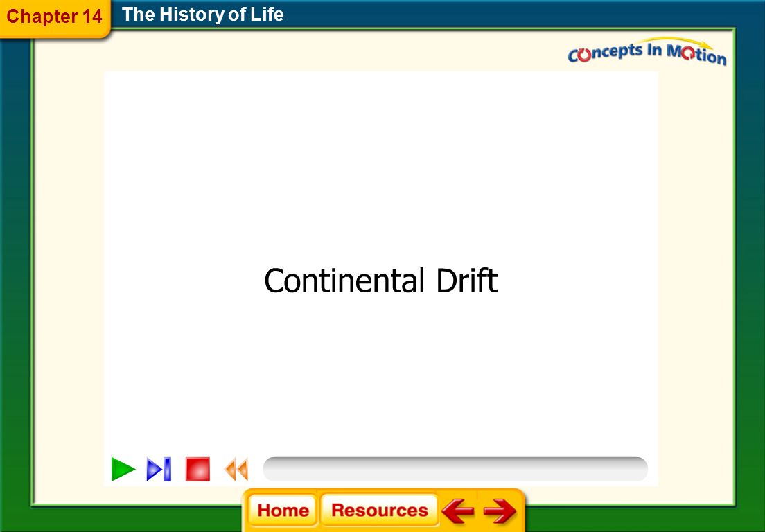This screenshot has width=765, height=532.
Task: Click the Continental Drift title text
Action: coord(380,281)
